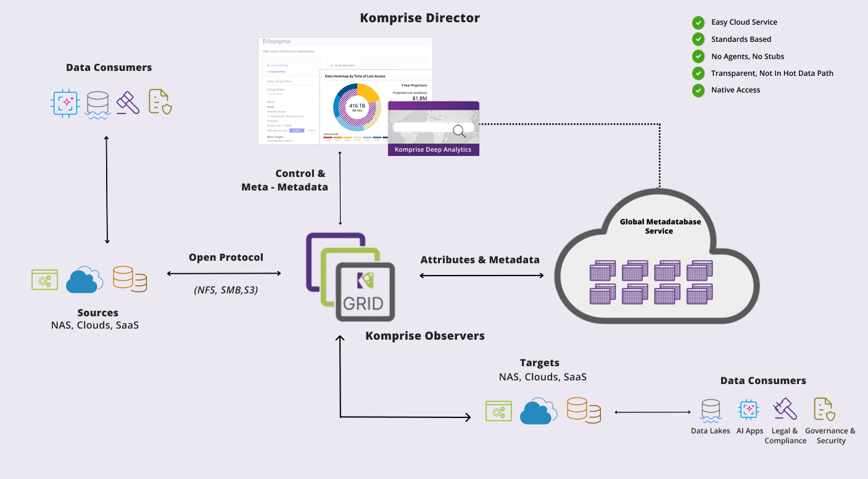Image resolution: width=868 pixels, height=479 pixels.
Task: Select the blue cloud icon under Sources
Action: [84, 279]
